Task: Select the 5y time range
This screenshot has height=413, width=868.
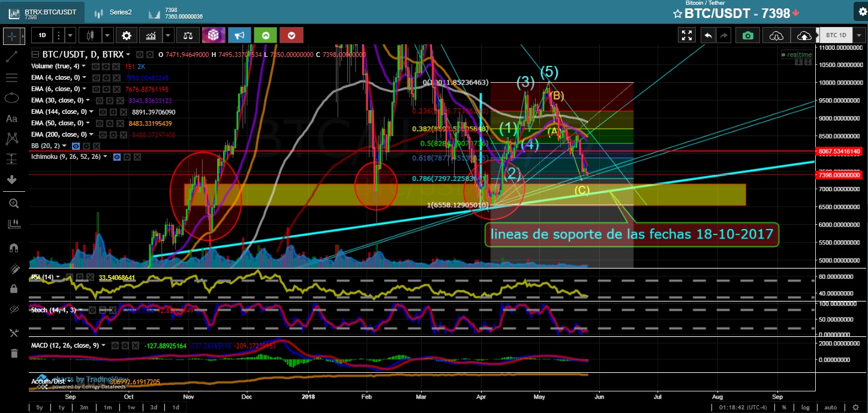Action: 39,408
